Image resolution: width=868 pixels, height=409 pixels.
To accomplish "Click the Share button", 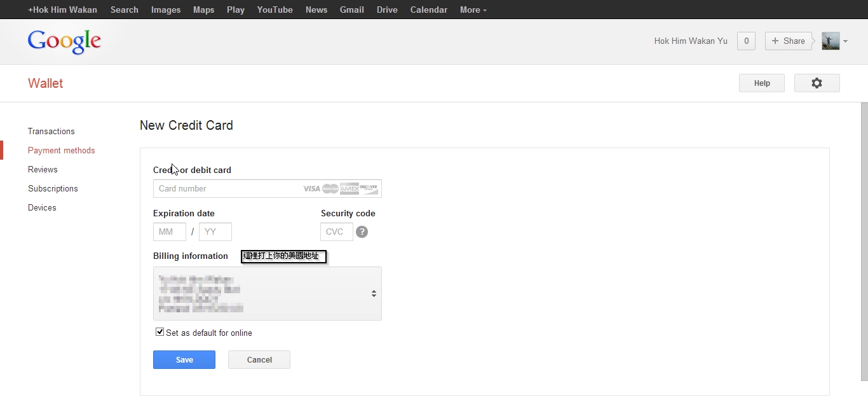I will click(x=788, y=41).
